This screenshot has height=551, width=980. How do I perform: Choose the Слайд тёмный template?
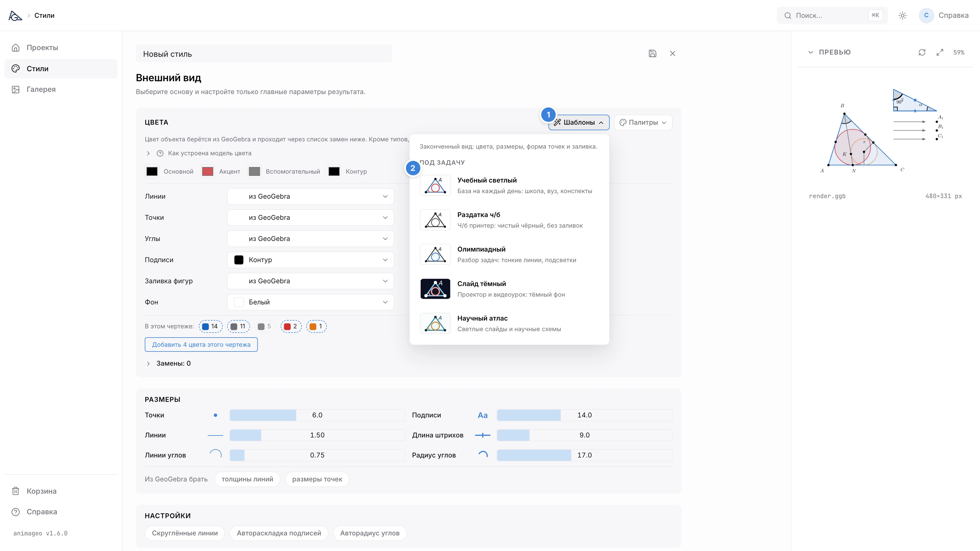click(509, 289)
